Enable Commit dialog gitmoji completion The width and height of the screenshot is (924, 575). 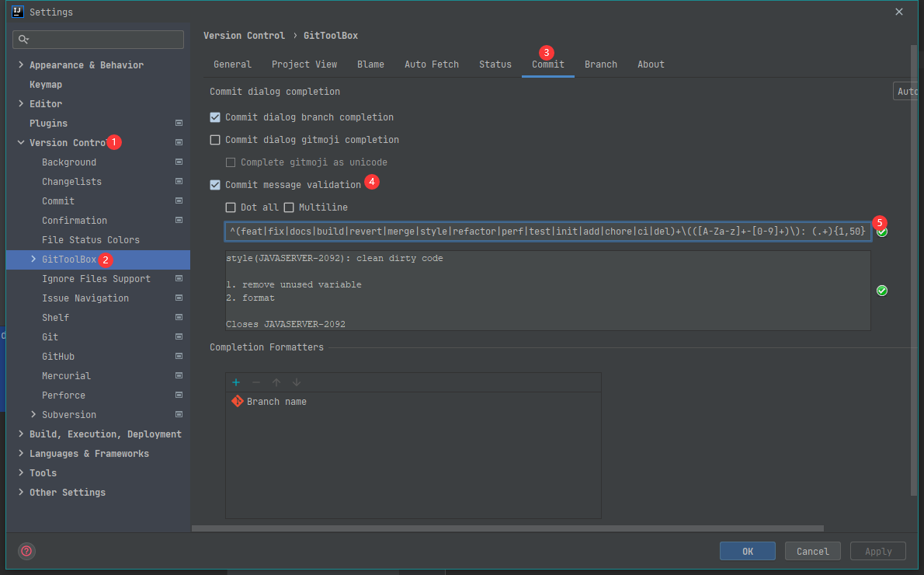click(215, 140)
